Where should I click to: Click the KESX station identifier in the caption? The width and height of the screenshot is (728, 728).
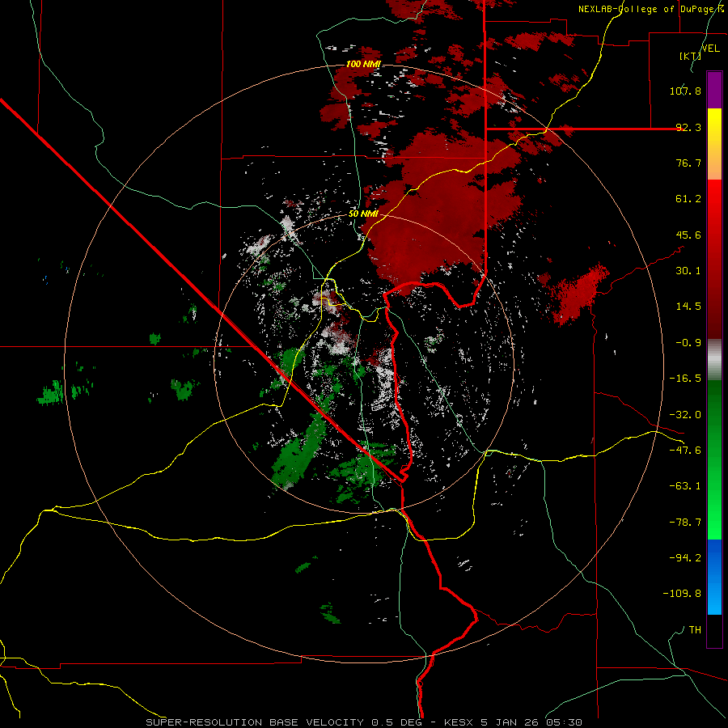pyautogui.click(x=459, y=722)
